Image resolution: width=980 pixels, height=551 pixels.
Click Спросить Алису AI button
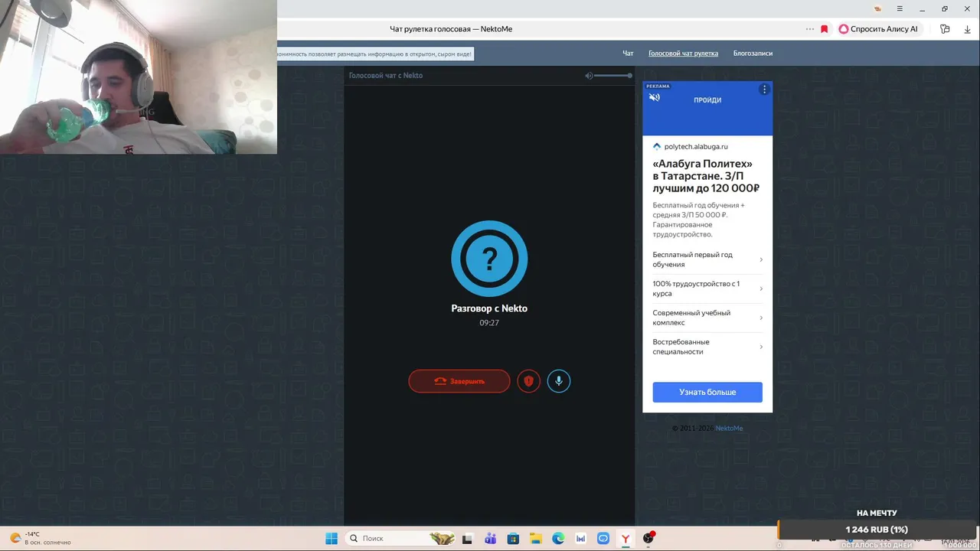pos(877,29)
